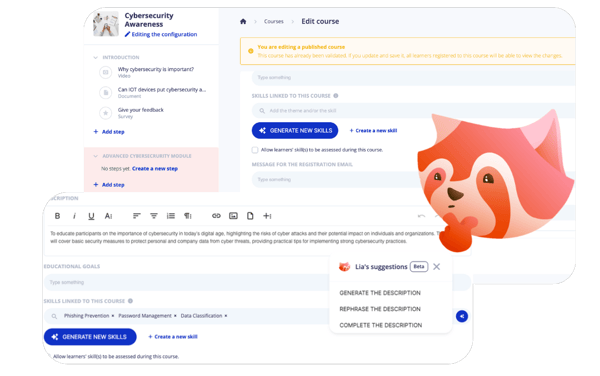The height and width of the screenshot is (376, 600).
Task: Insert a hyperlink in the description
Action: (216, 216)
